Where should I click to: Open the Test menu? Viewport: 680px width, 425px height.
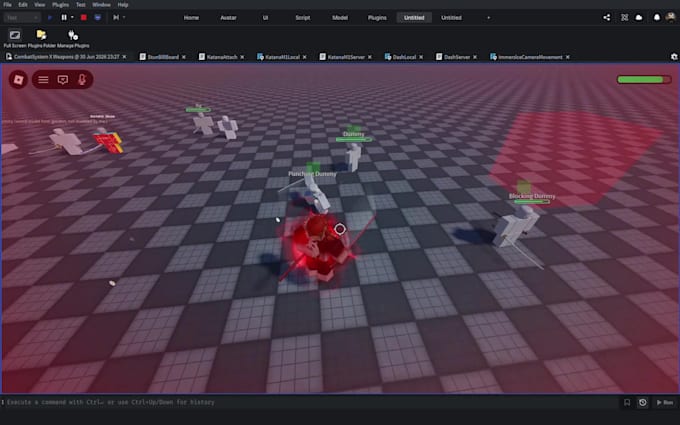pos(81,5)
